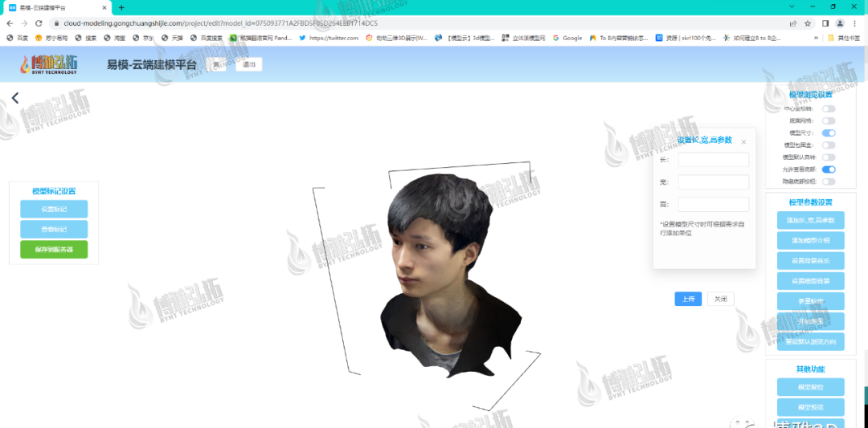Open the twitter.com bookmark

click(329, 39)
